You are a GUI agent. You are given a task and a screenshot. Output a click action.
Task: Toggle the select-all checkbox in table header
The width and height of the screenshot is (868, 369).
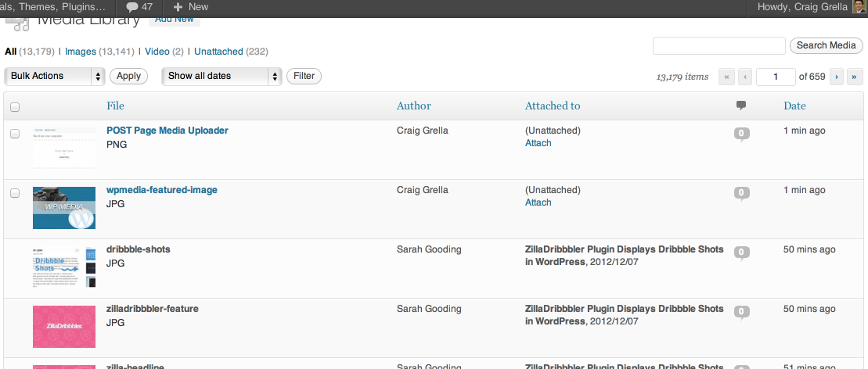pos(15,107)
